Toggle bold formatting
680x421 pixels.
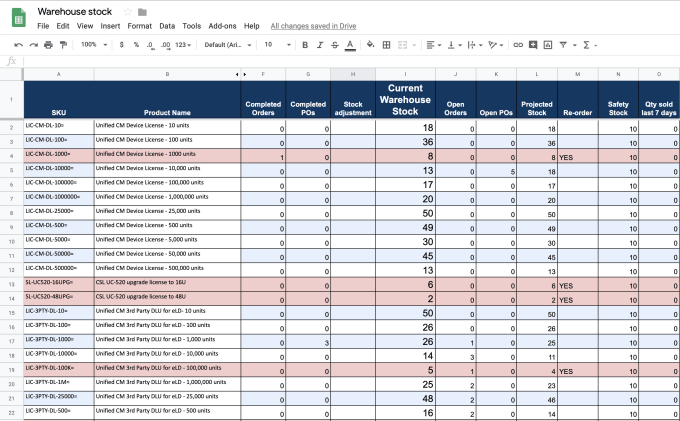tap(305, 45)
